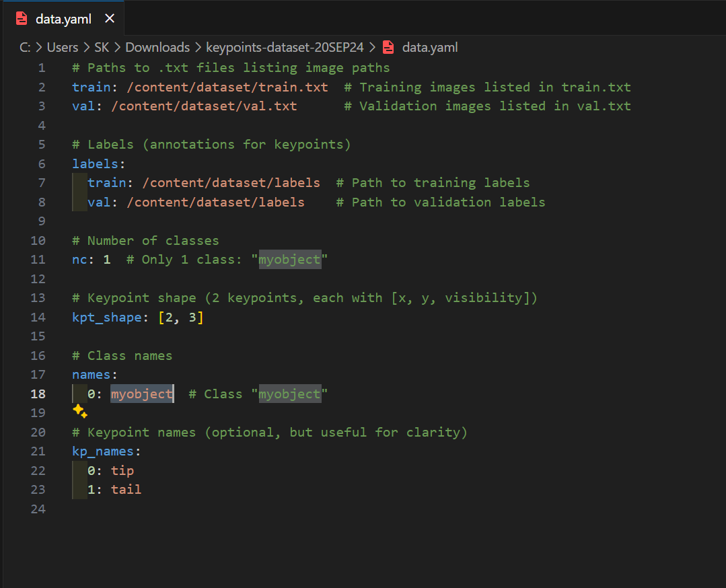Open the SK breadcrumb folder
This screenshot has height=588, width=726.
[x=102, y=47]
